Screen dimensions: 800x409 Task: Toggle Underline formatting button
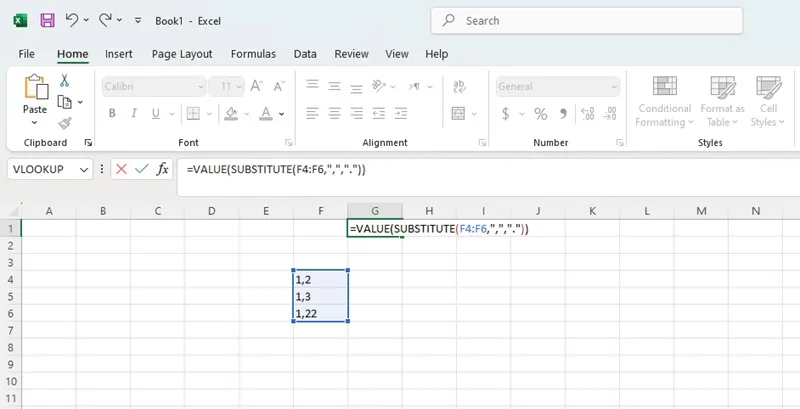pos(156,113)
